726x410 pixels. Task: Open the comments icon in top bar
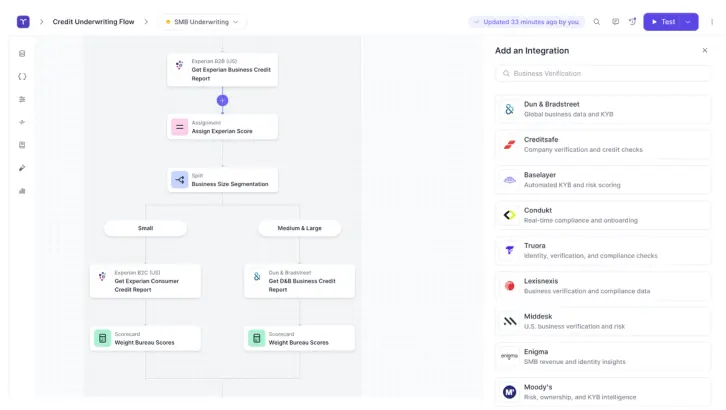coord(615,22)
